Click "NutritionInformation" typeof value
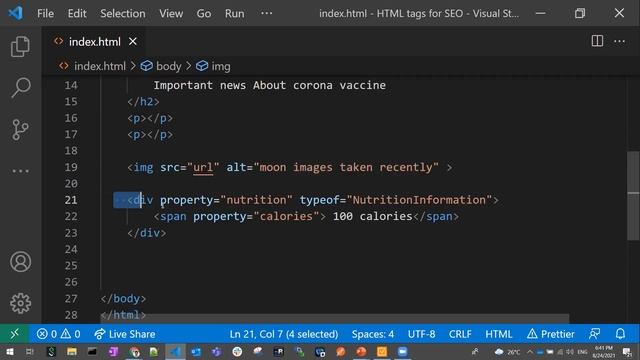Screen dimensions: 640x360 (x=420, y=200)
